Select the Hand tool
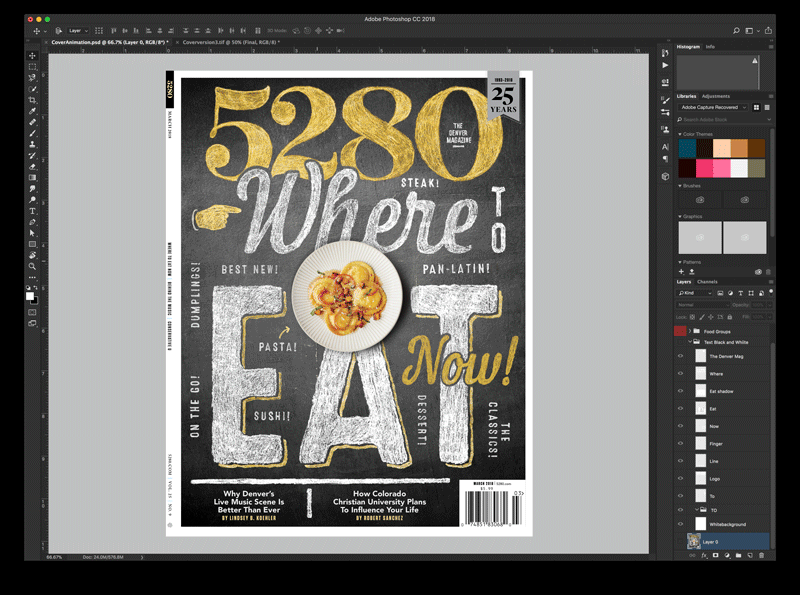 pos(32,255)
